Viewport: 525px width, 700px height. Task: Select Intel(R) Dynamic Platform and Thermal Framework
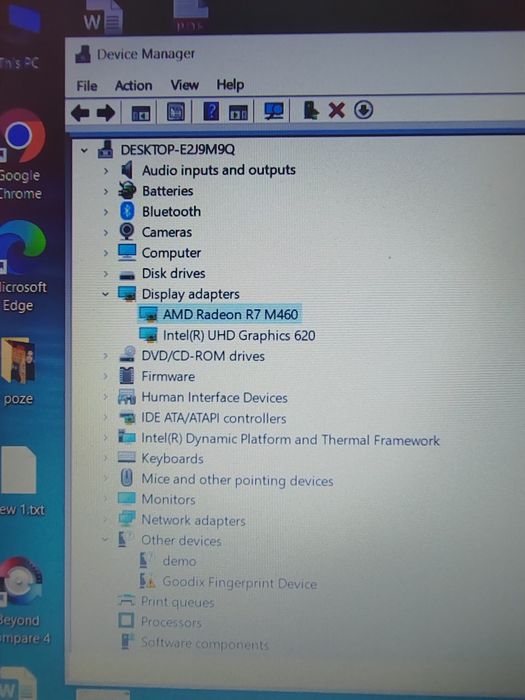290,439
